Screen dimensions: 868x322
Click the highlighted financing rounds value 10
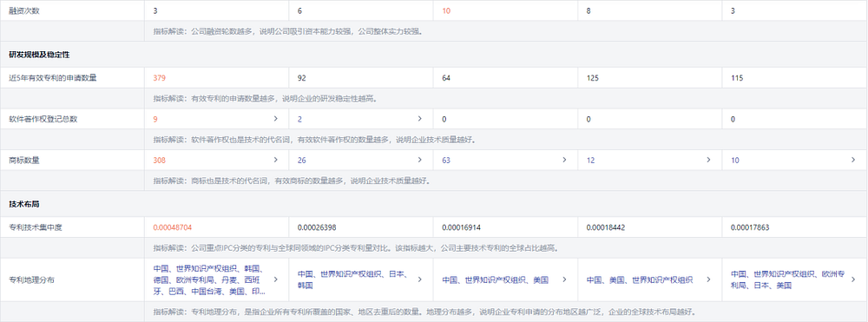click(x=446, y=10)
